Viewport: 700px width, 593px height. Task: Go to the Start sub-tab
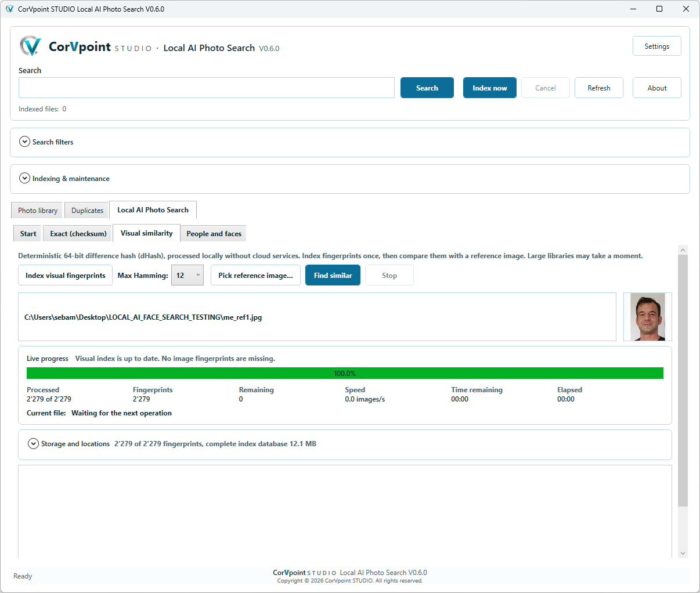(x=28, y=233)
